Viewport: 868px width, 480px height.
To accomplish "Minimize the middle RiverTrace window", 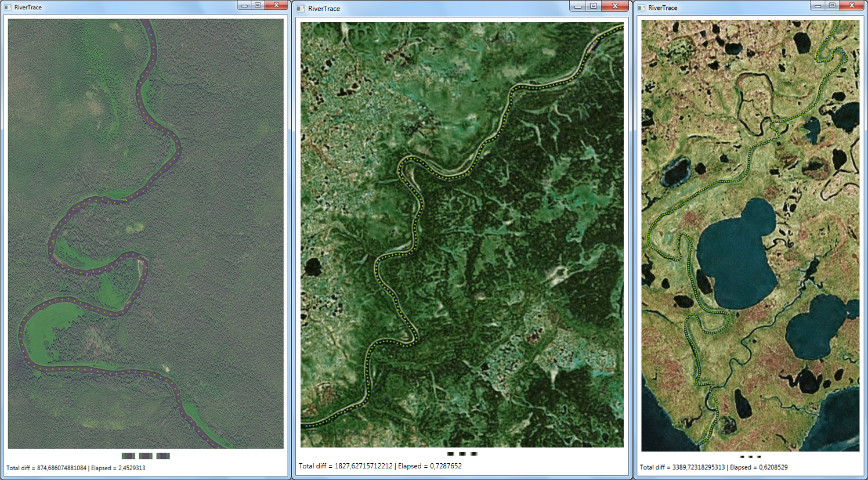I will pyautogui.click(x=578, y=6).
